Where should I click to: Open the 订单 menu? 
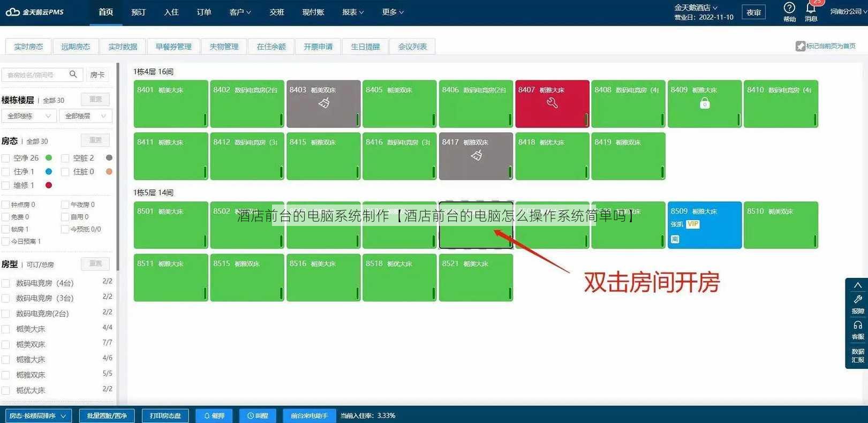tap(204, 12)
